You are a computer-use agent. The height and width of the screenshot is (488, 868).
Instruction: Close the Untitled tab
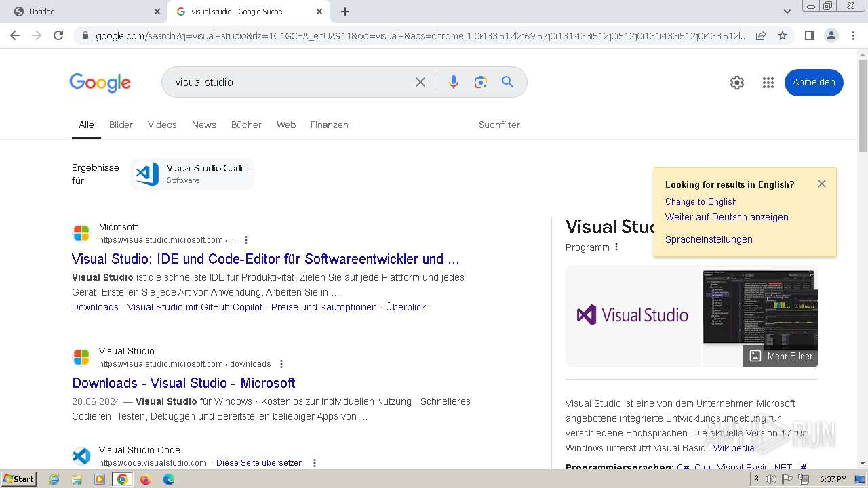[x=157, y=12]
